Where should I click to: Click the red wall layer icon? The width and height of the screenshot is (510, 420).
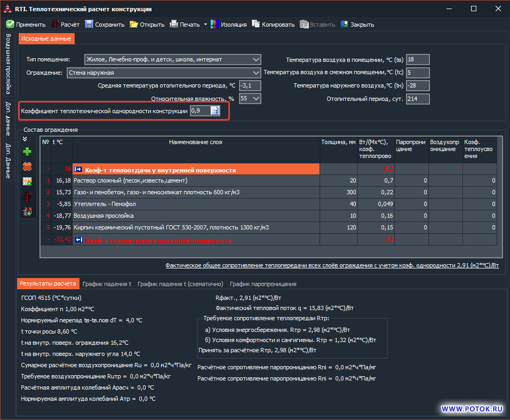pyautogui.click(x=27, y=196)
